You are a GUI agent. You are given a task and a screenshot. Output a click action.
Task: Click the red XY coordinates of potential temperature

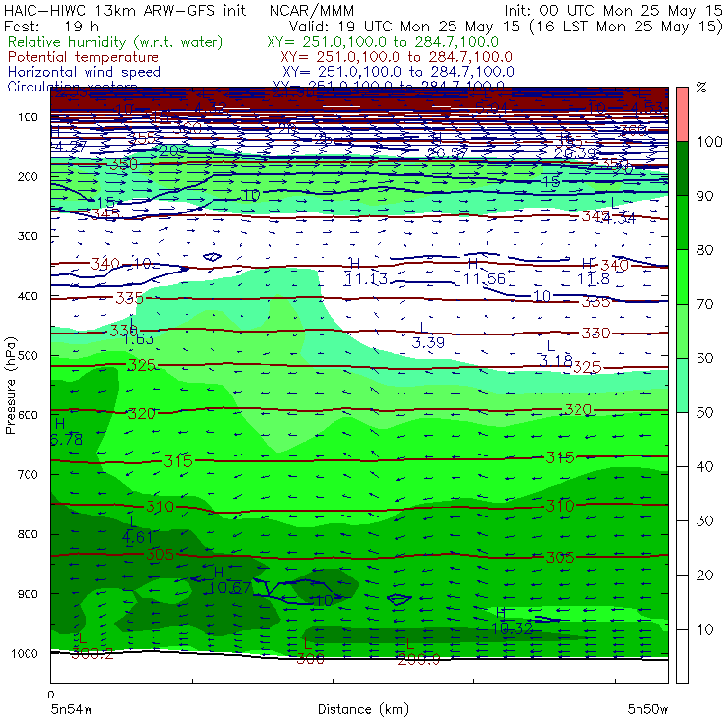[x=396, y=57]
